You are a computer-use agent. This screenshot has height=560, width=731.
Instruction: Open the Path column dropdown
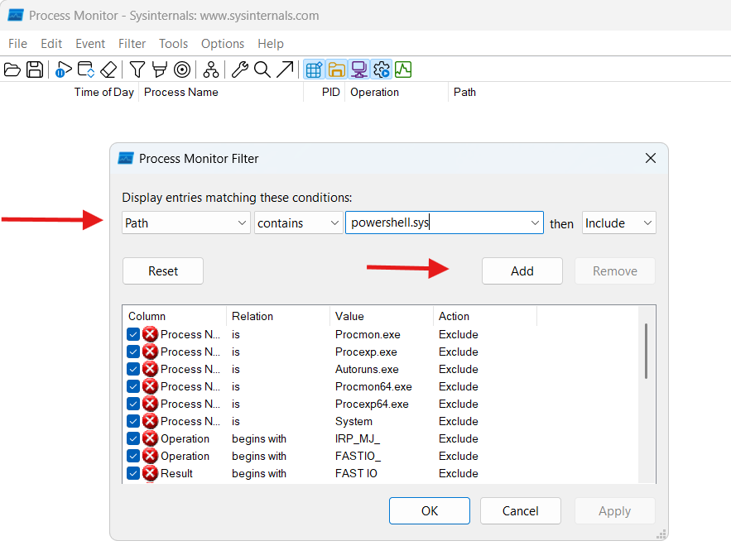185,223
